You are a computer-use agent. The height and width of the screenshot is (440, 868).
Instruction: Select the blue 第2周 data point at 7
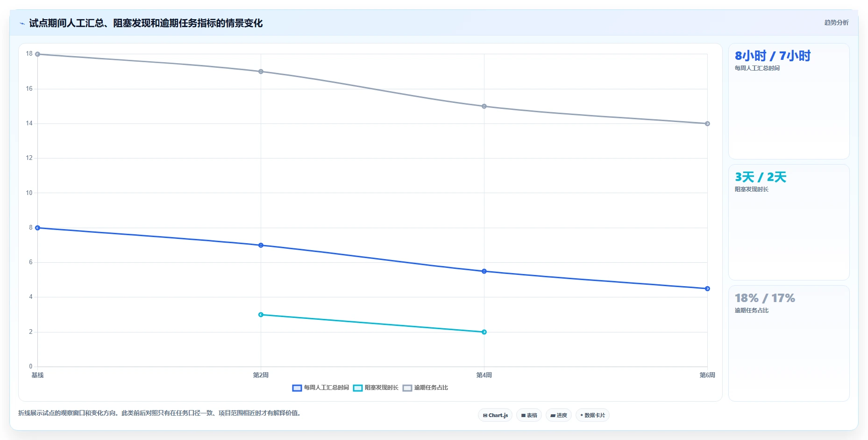pyautogui.click(x=261, y=245)
